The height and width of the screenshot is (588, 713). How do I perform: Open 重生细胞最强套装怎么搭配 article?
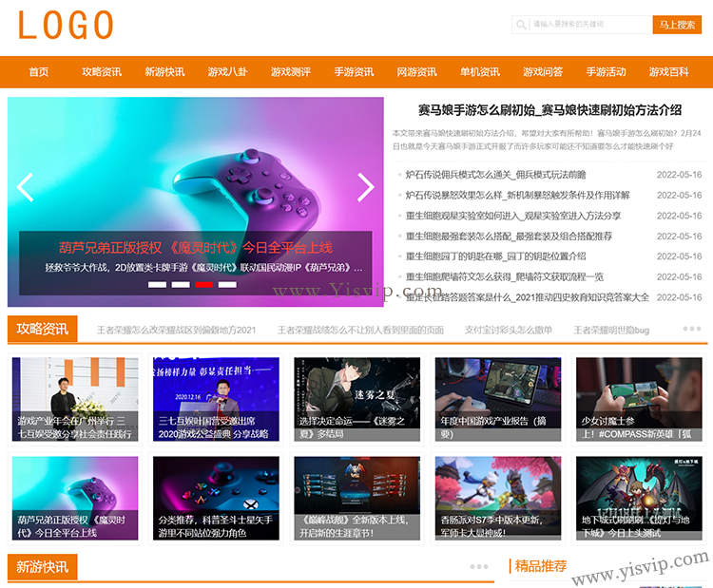tap(509, 237)
